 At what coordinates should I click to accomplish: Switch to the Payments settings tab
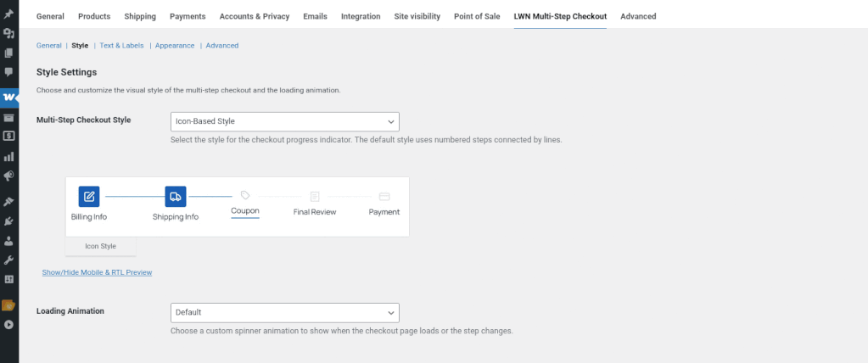click(x=188, y=16)
